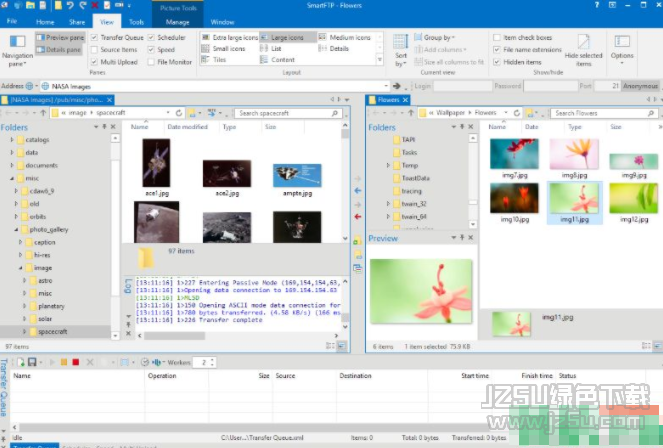Open the Manage picture tools tab

point(178,22)
